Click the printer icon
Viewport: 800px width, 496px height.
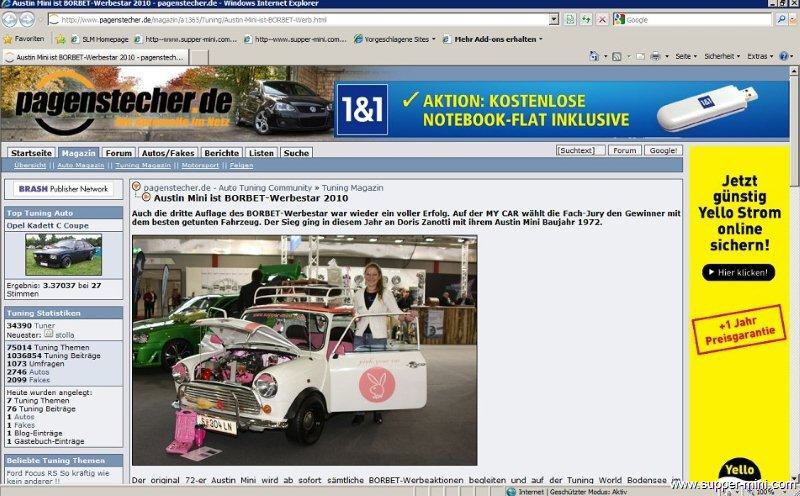656,56
